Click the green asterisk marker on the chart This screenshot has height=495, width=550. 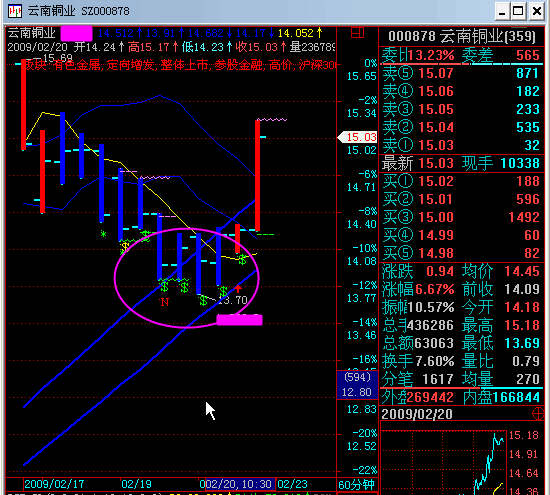pos(103,234)
